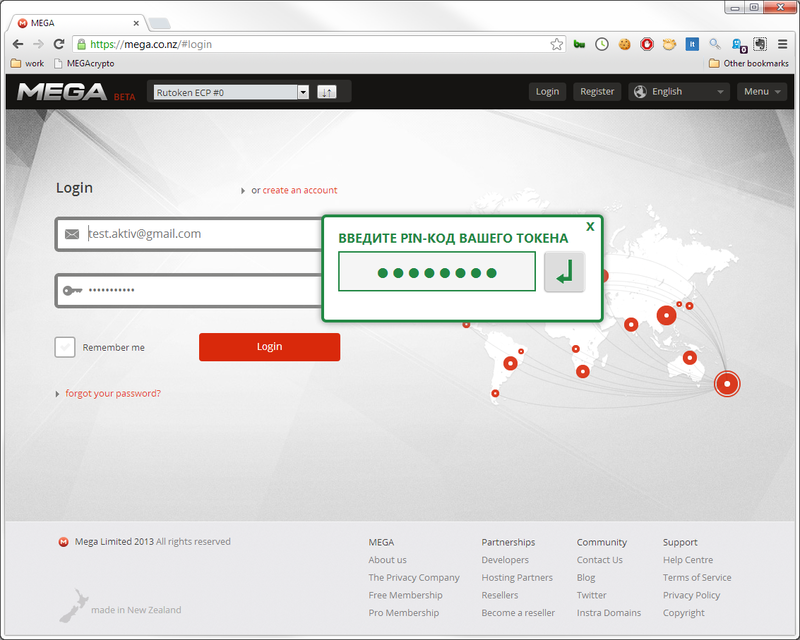Close the MEGA browser tab

coord(136,23)
